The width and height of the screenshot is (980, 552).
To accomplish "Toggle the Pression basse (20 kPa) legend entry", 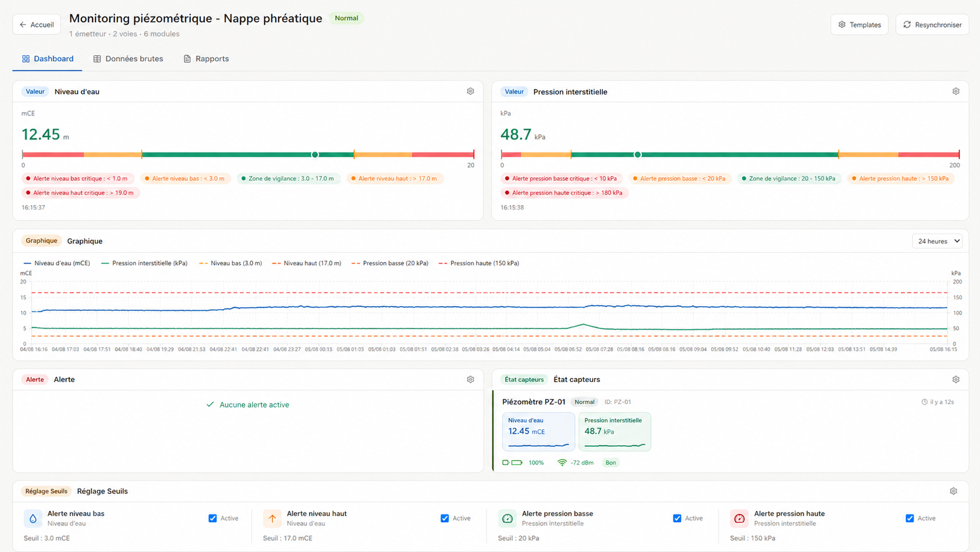I will tap(390, 263).
